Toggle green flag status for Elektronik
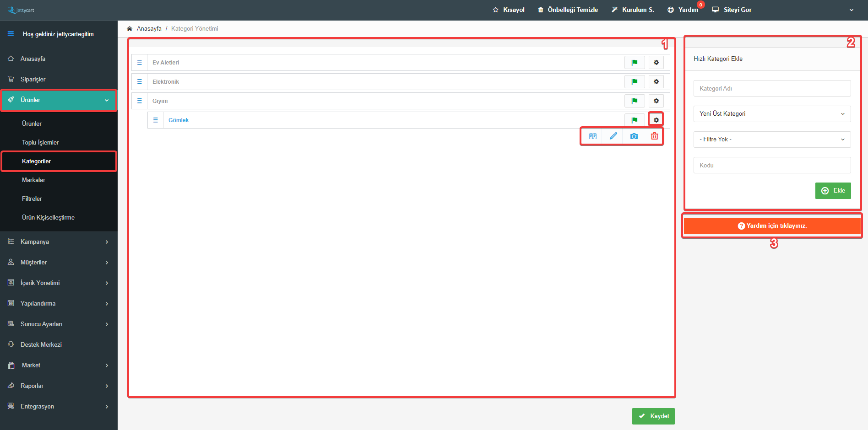 (x=635, y=82)
